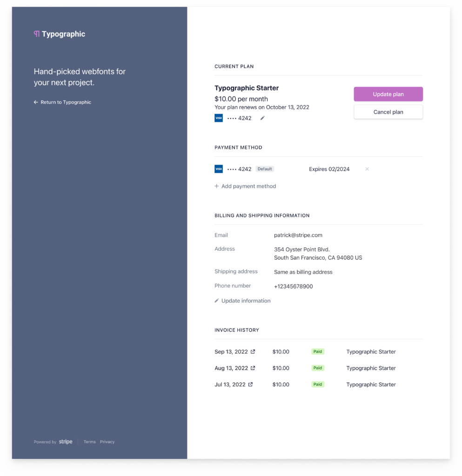Screen dimensions: 462x476
Task: Click the 4242 card number under Current Plan
Action: pyautogui.click(x=239, y=118)
